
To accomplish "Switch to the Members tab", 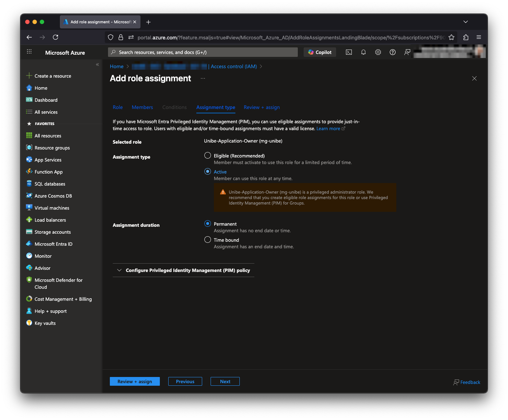I will pos(142,107).
